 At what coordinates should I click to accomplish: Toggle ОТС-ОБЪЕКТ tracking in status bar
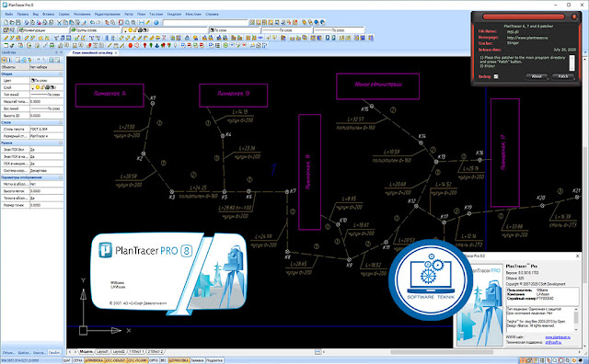point(116,360)
